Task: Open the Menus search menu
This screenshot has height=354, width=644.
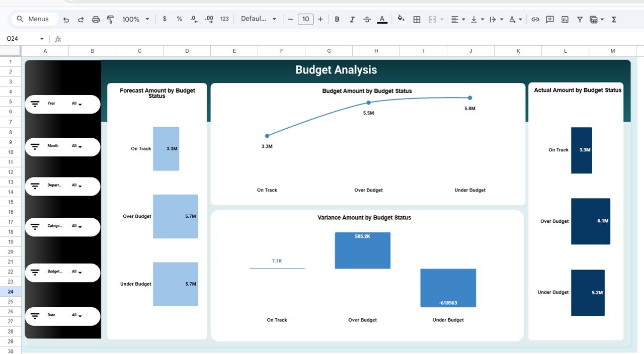Action: coord(34,19)
